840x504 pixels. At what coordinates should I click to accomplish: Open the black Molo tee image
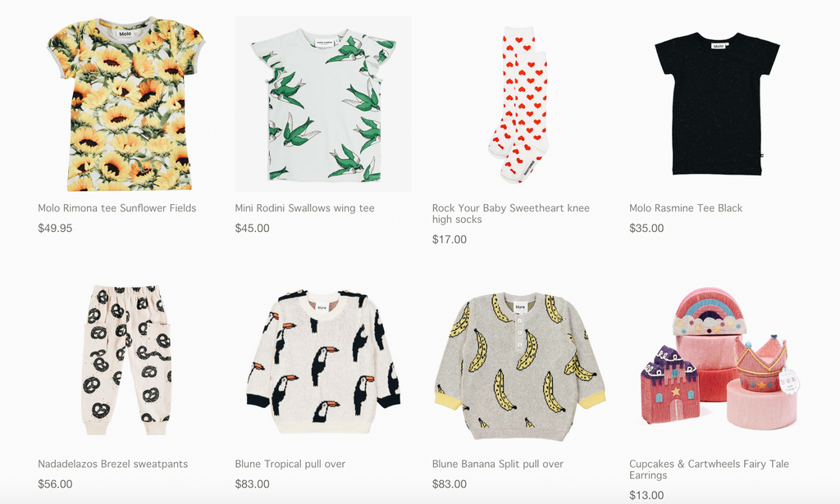[x=717, y=104]
